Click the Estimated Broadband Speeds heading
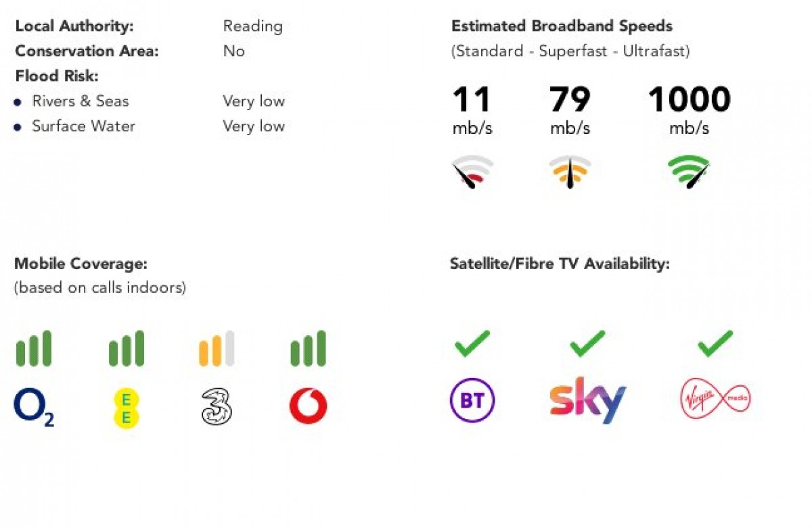 pos(562,26)
